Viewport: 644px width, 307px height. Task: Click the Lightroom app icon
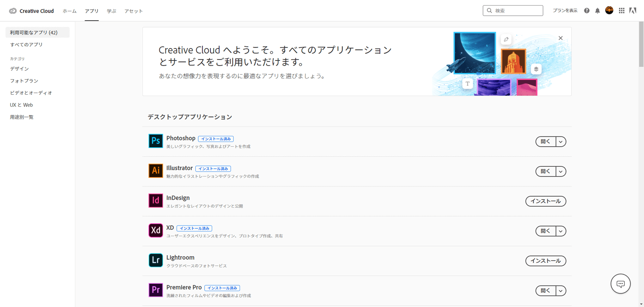[155, 260]
